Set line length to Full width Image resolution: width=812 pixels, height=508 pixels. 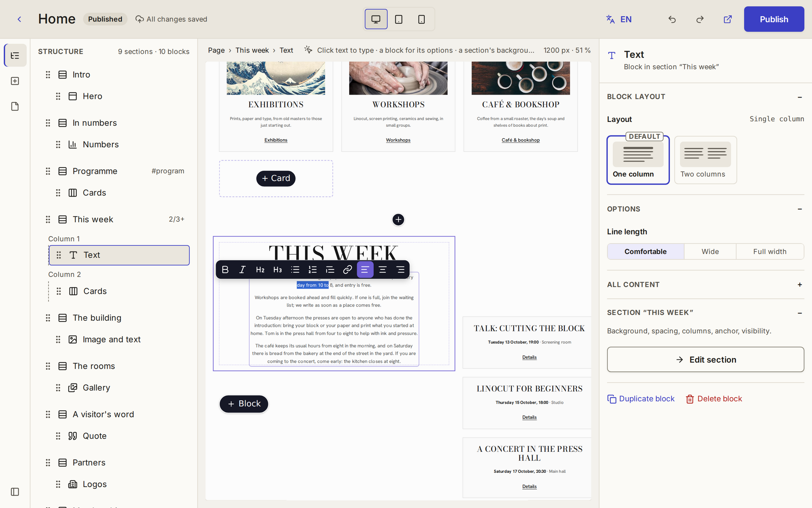(x=770, y=252)
